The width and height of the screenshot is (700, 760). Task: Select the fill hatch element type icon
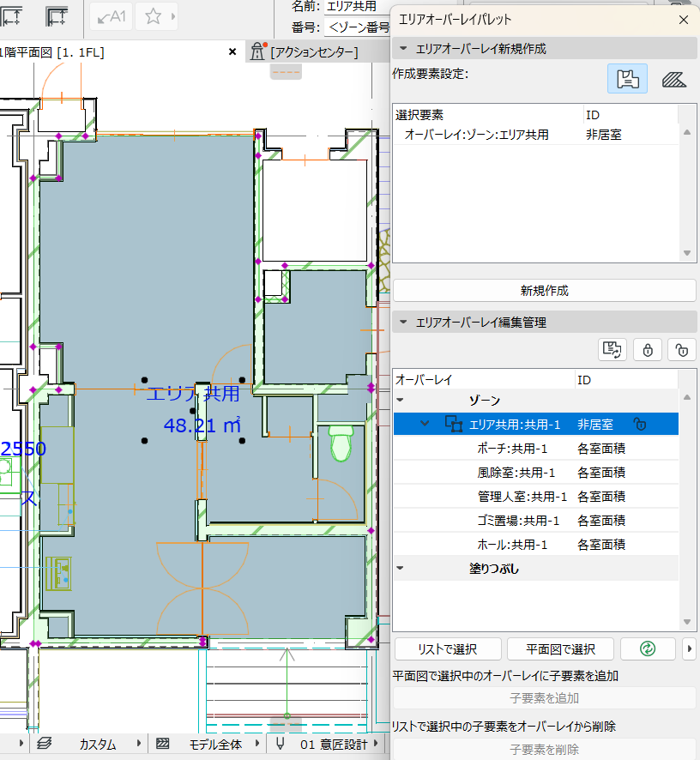673,79
